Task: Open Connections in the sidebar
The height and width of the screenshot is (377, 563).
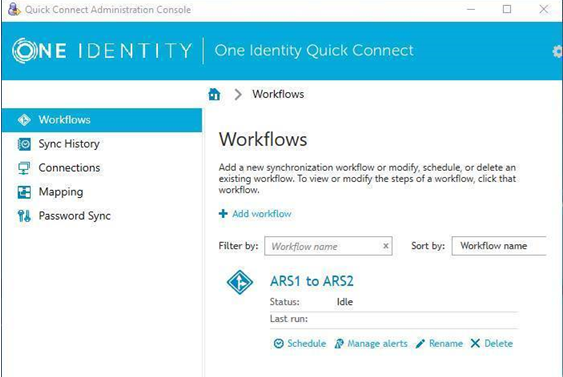Action: [69, 168]
